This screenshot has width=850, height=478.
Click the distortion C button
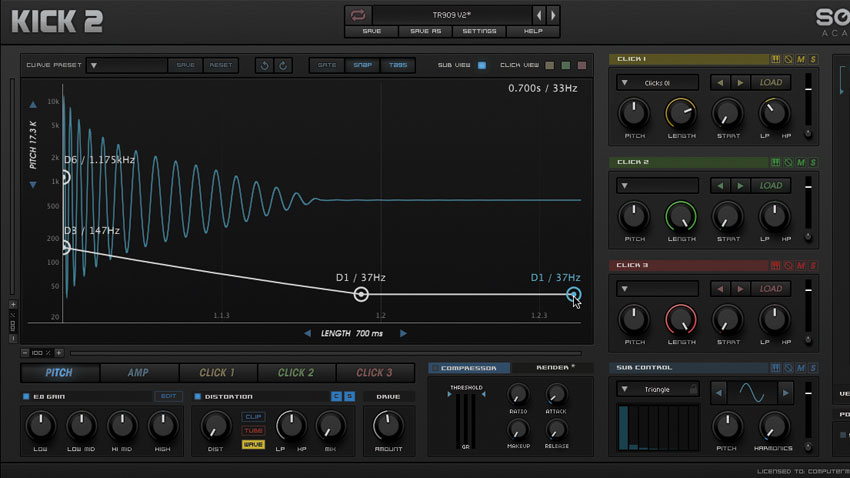coord(336,397)
